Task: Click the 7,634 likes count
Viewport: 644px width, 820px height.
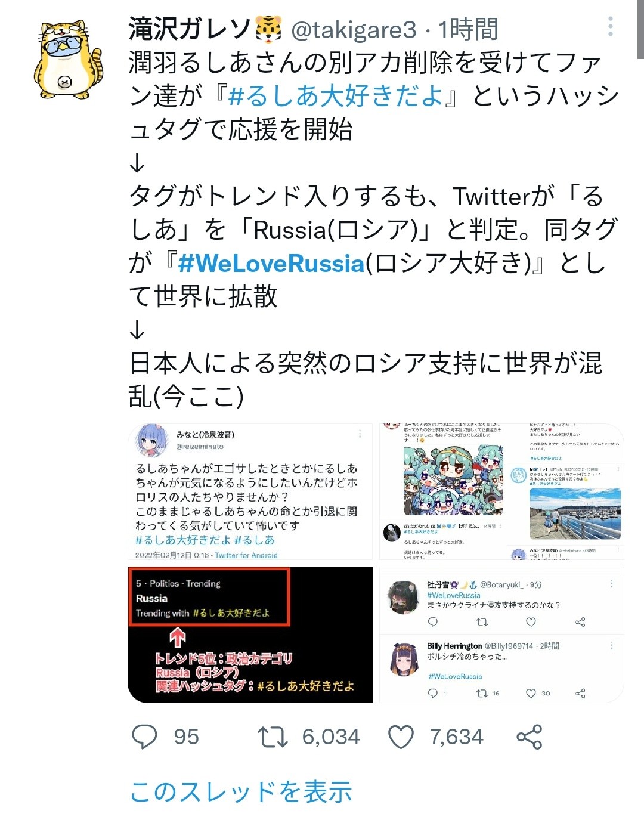Action: coord(456,737)
